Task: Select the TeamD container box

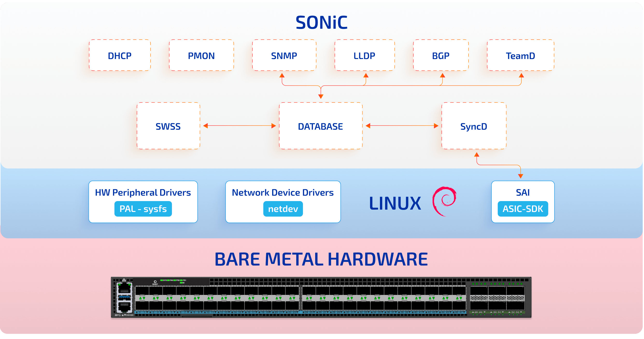Action: coord(521,55)
